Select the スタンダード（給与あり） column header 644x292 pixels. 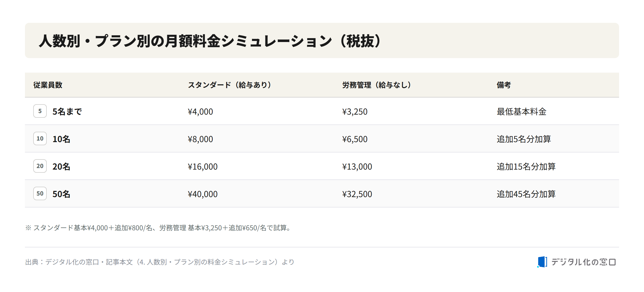[230, 85]
